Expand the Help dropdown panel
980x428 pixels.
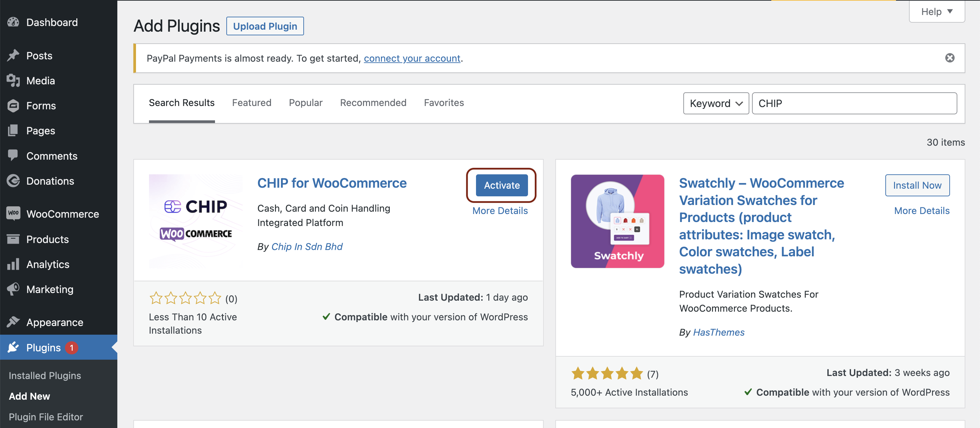point(937,11)
